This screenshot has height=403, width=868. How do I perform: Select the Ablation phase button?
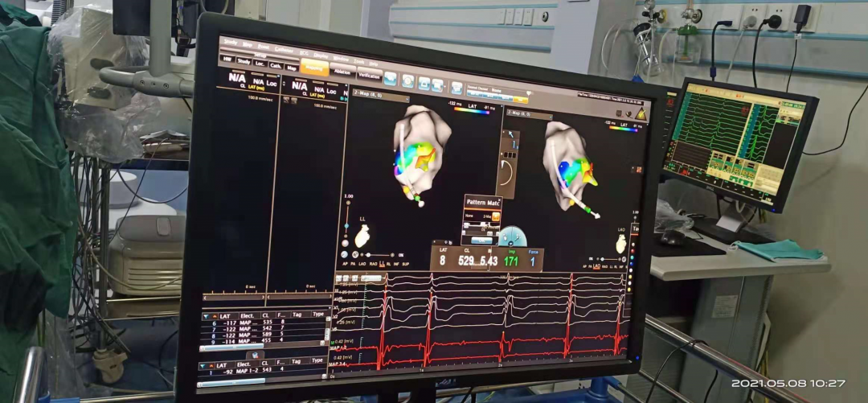tap(342, 71)
